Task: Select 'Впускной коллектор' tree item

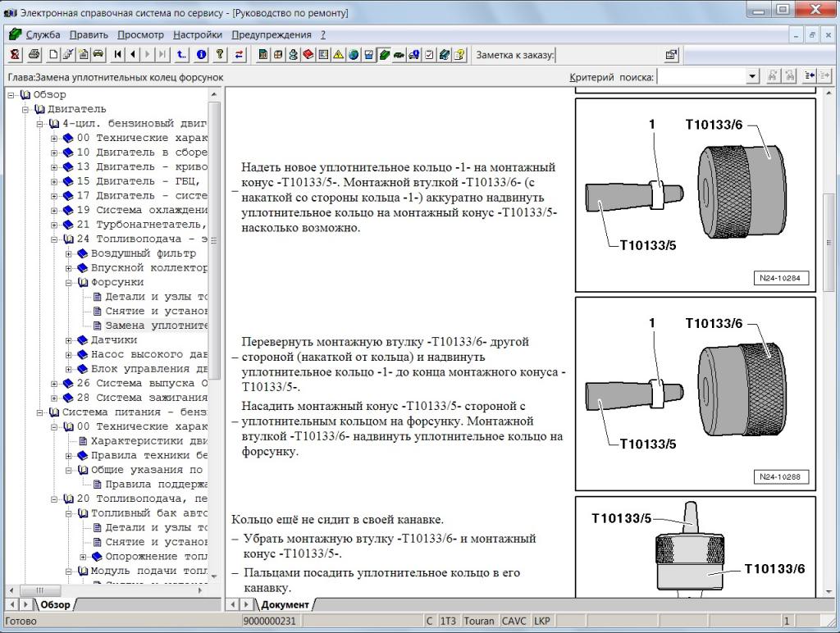Action: (149, 268)
